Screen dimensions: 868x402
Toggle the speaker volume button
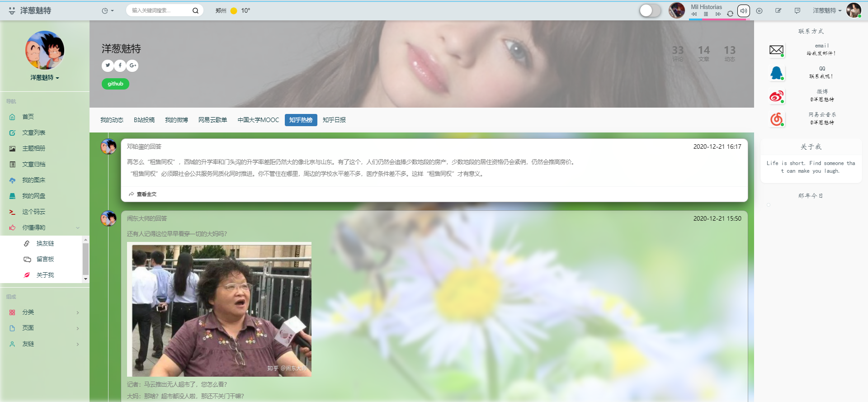coord(744,11)
